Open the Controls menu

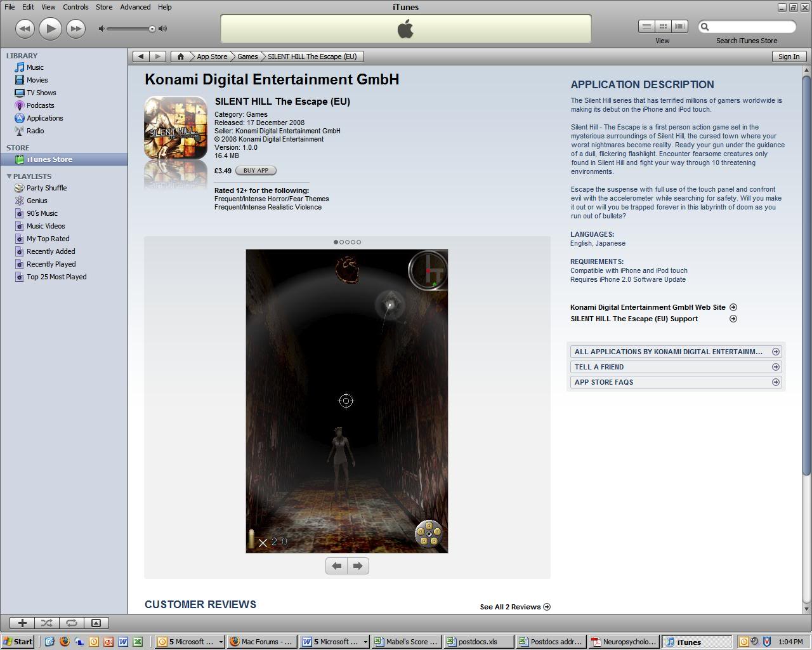click(75, 7)
